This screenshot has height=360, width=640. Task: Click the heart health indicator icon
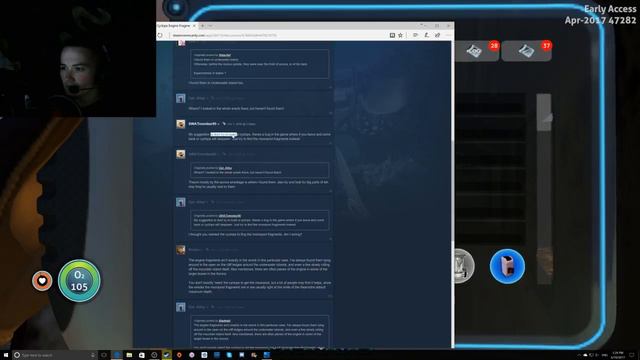coord(42,281)
